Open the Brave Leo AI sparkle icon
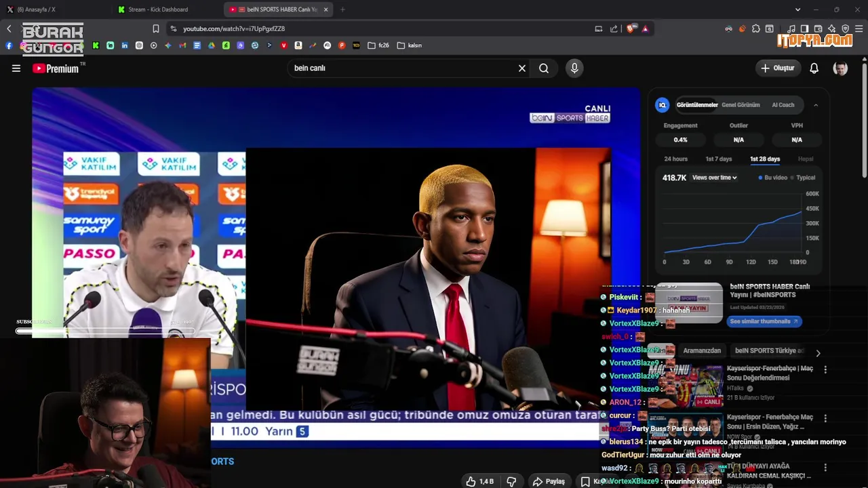 tap(832, 28)
